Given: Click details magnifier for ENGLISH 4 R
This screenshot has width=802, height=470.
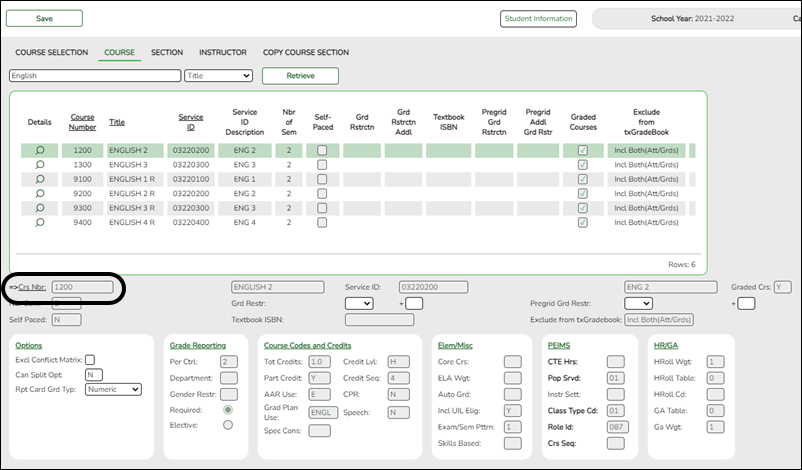Looking at the screenshot, I should click(40, 223).
